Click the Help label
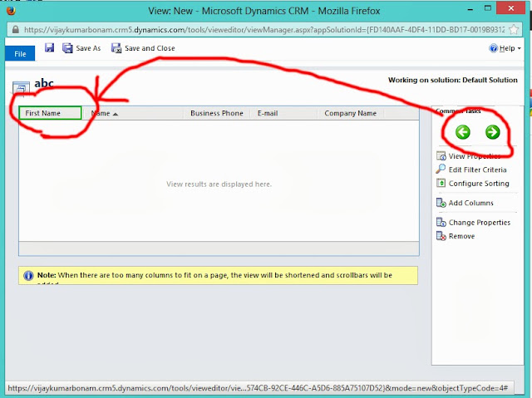The height and width of the screenshot is (398, 532). 507,48
